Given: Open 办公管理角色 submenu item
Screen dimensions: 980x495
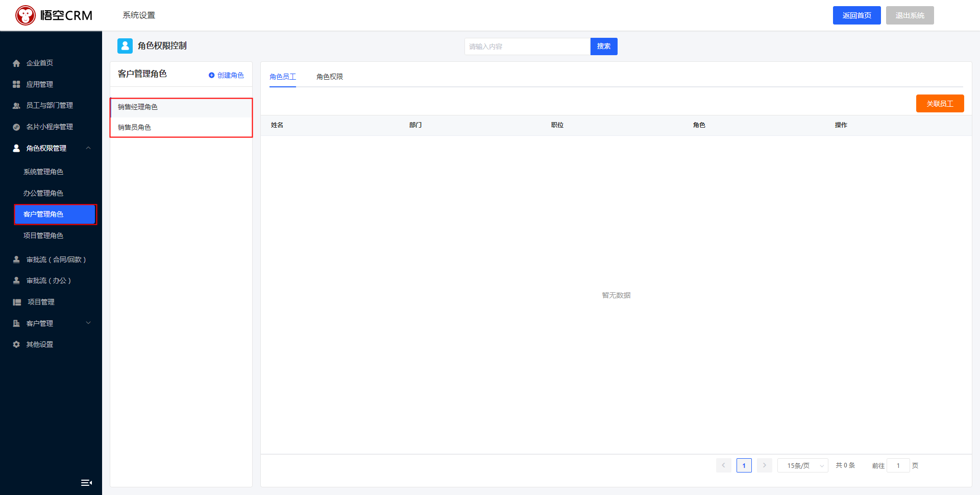Looking at the screenshot, I should coord(43,193).
